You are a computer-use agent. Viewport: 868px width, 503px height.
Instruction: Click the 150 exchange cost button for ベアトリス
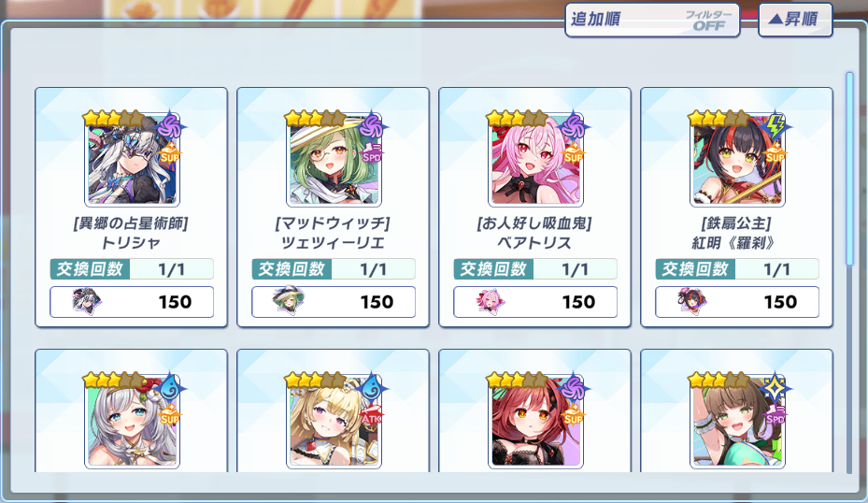tap(535, 302)
